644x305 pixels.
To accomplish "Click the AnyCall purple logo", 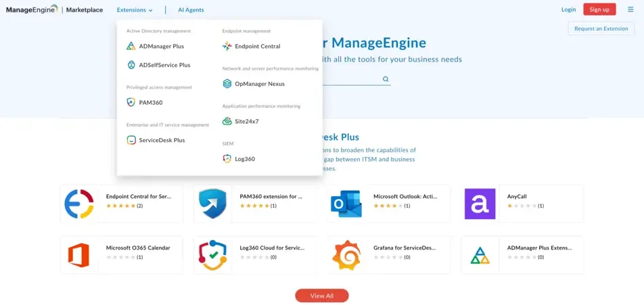I will [480, 204].
